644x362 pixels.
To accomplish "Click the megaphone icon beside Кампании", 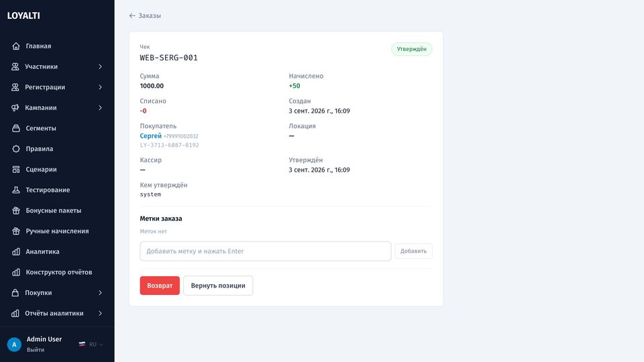I will point(15,107).
